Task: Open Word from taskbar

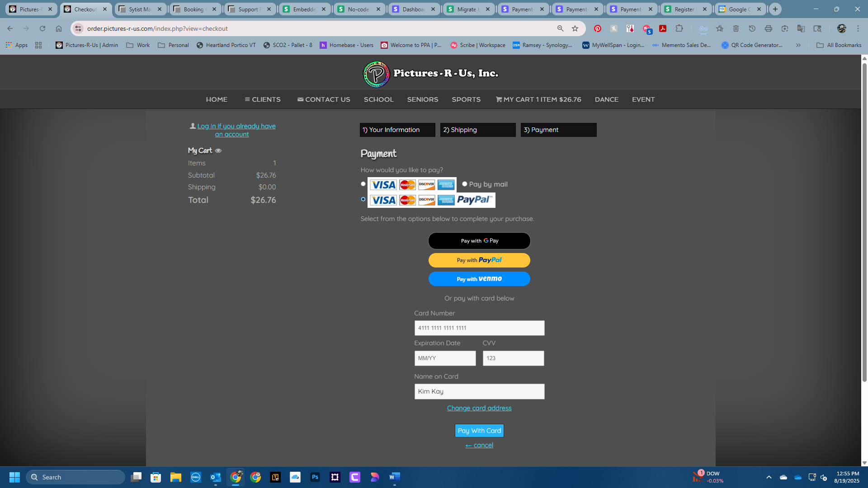Action: click(x=395, y=477)
